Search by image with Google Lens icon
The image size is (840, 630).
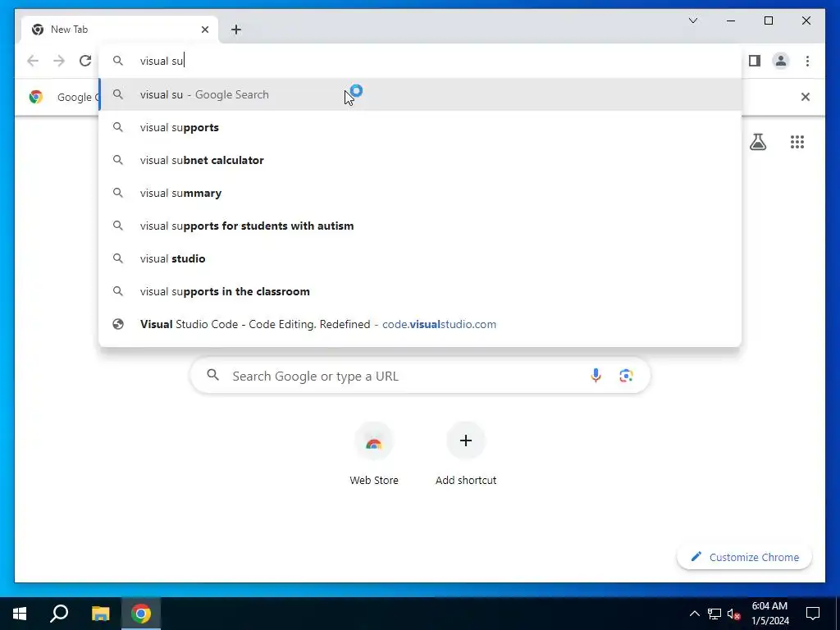[626, 376]
